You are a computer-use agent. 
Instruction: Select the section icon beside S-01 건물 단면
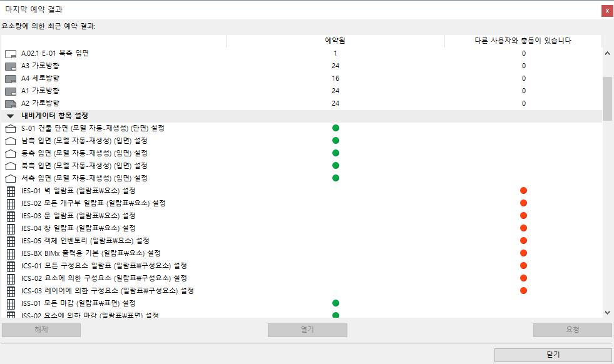(10, 128)
